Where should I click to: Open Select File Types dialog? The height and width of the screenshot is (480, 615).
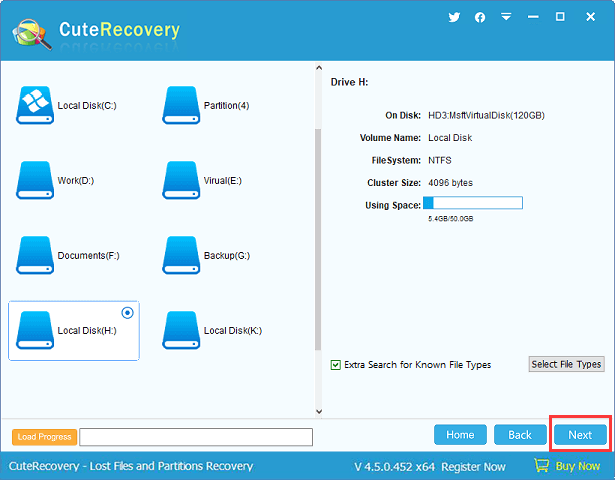click(x=566, y=364)
